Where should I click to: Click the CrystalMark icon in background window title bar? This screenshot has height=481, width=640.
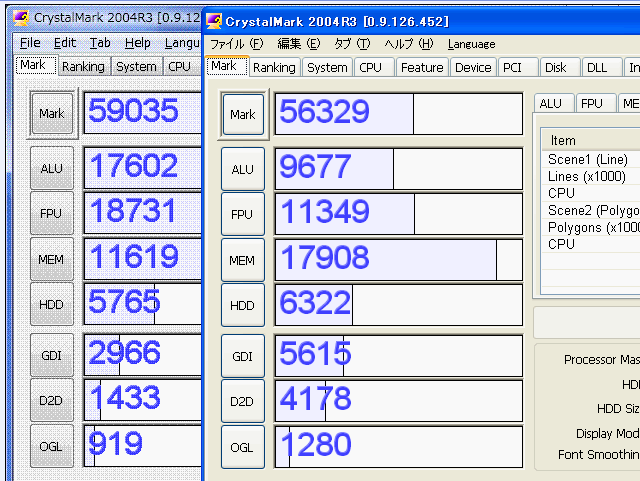coord(20,18)
